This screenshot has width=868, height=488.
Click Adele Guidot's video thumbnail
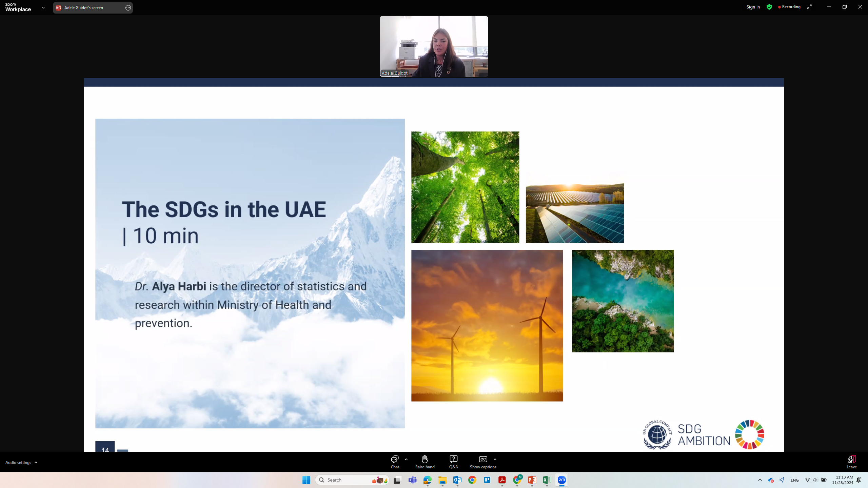(x=434, y=46)
